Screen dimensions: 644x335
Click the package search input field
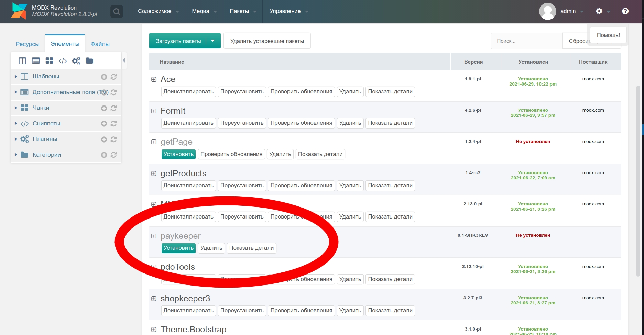pyautogui.click(x=526, y=41)
